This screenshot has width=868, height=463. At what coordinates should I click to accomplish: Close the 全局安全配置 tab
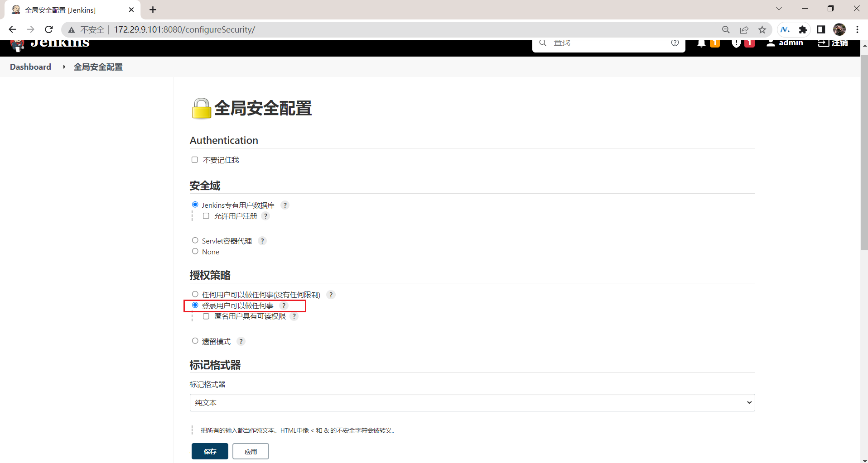[131, 10]
